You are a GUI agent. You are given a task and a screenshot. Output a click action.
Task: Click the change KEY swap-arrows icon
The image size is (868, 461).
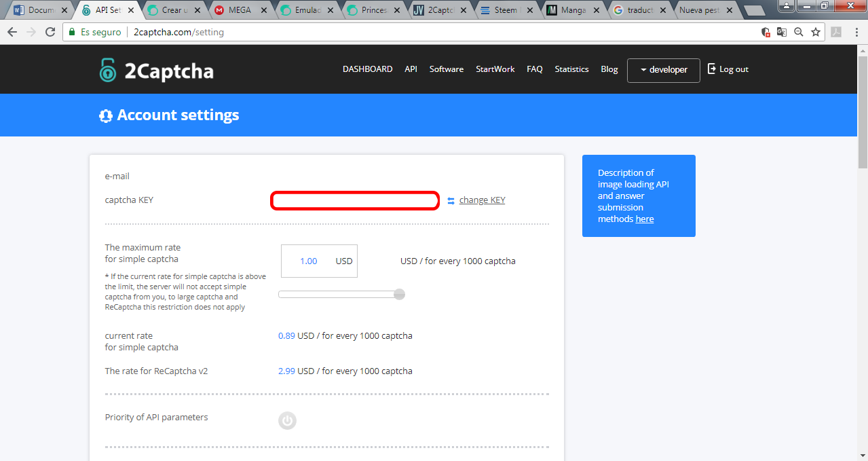click(x=451, y=200)
